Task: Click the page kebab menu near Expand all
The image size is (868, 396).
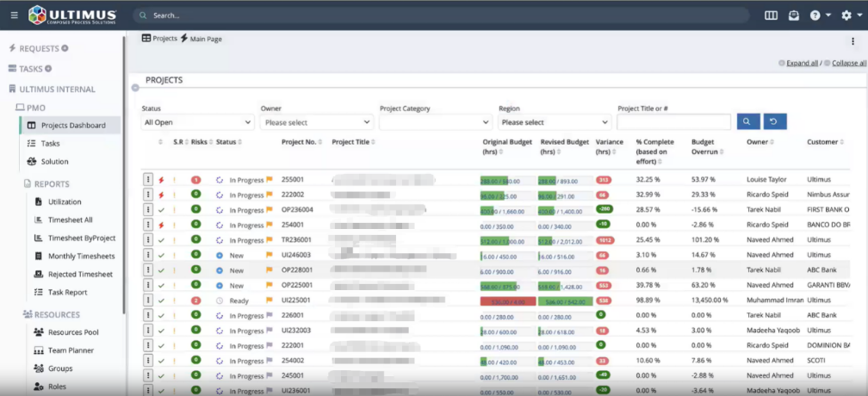Action: (x=853, y=41)
